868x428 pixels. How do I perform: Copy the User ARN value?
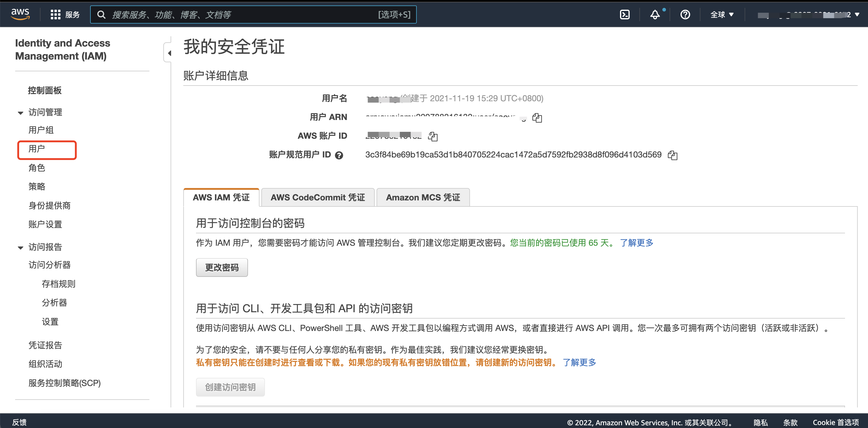point(537,118)
